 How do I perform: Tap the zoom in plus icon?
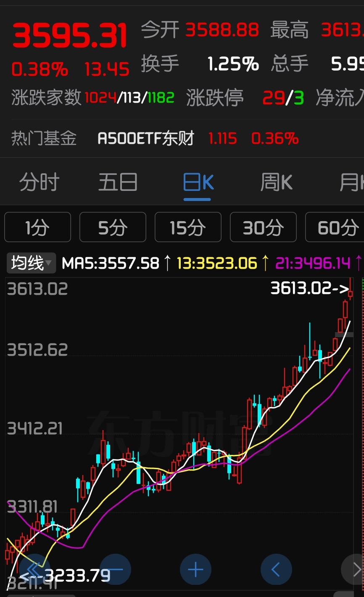195,570
